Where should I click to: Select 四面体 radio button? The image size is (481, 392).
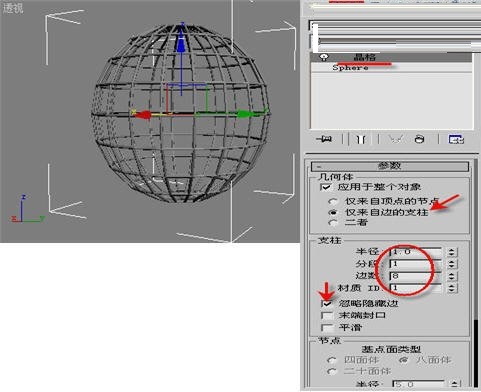(x=331, y=360)
